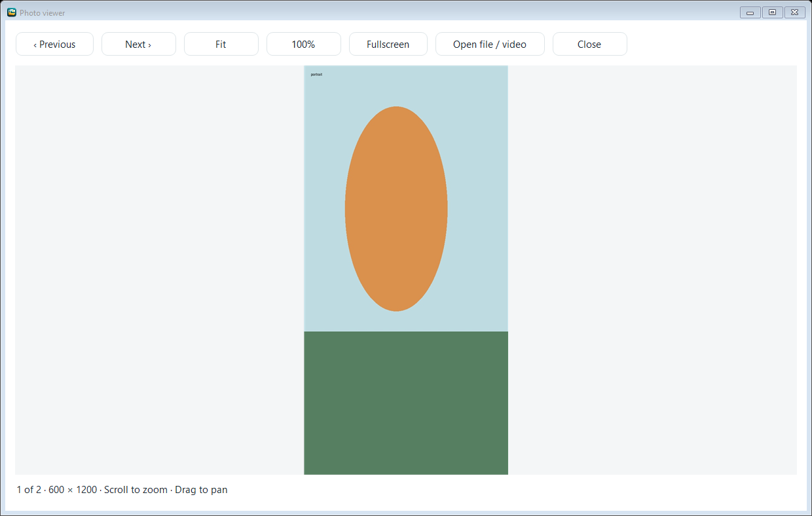Click the Photo viewer app icon
812x516 pixels.
(11, 12)
